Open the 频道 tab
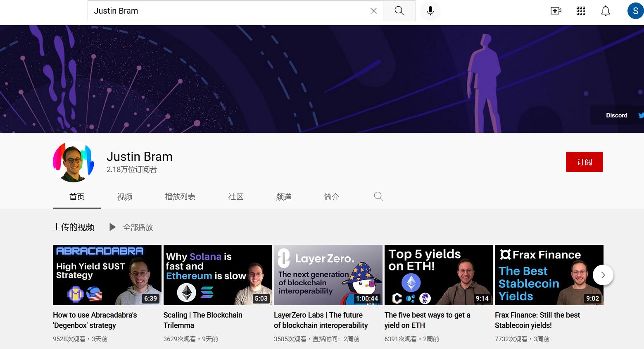The height and width of the screenshot is (349, 644). pos(284,197)
